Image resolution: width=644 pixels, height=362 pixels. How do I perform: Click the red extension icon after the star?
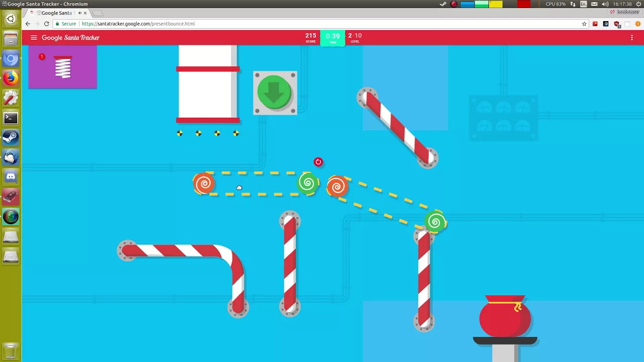595,24
